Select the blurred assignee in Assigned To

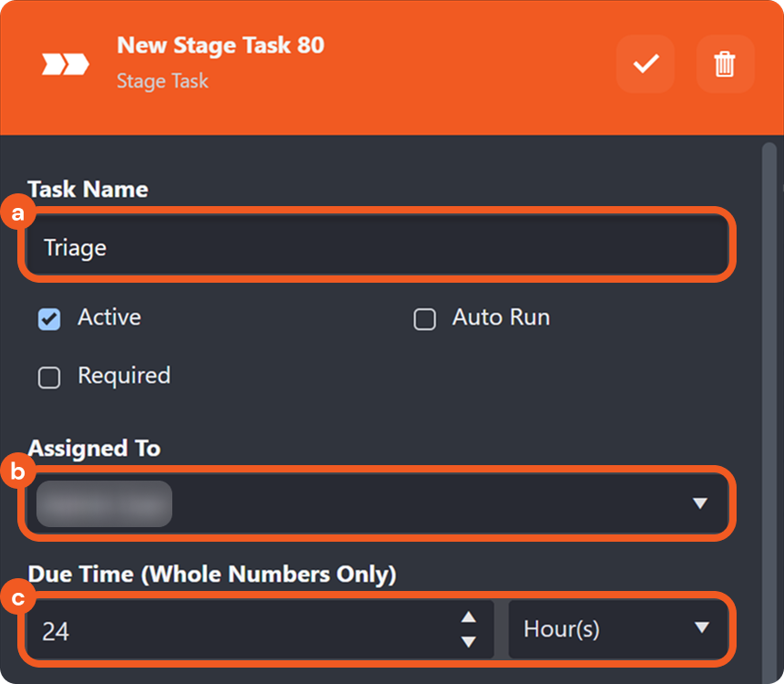point(105,503)
